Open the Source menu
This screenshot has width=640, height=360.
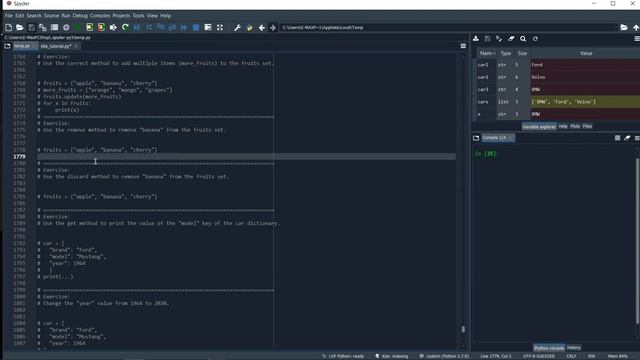[x=51, y=16]
